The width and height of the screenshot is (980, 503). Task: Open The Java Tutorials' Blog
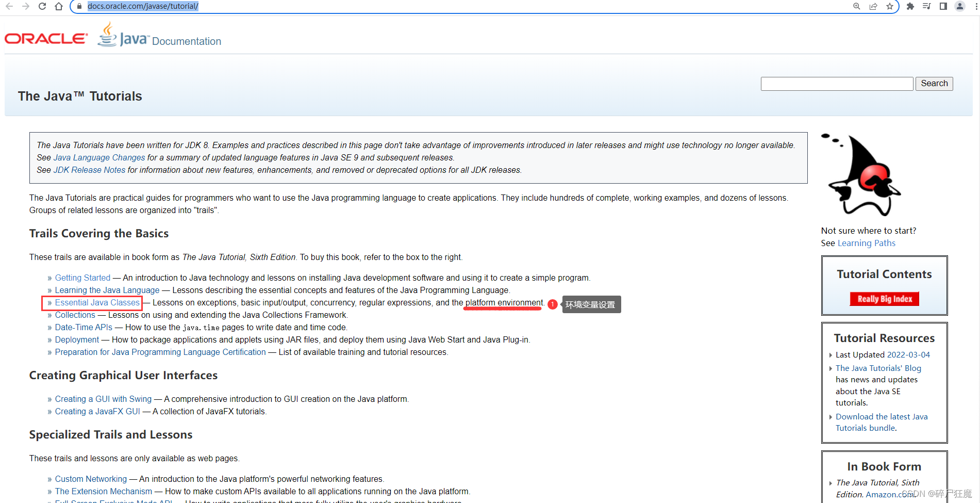click(878, 368)
